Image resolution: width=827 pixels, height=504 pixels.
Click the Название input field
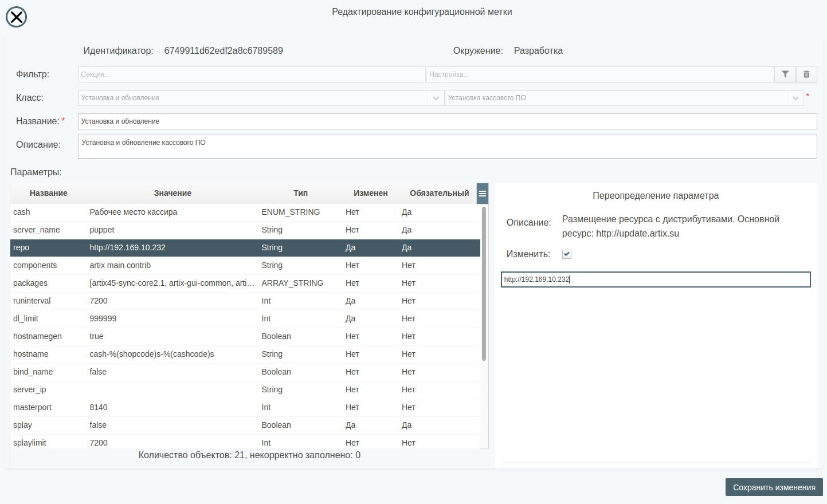pos(448,121)
